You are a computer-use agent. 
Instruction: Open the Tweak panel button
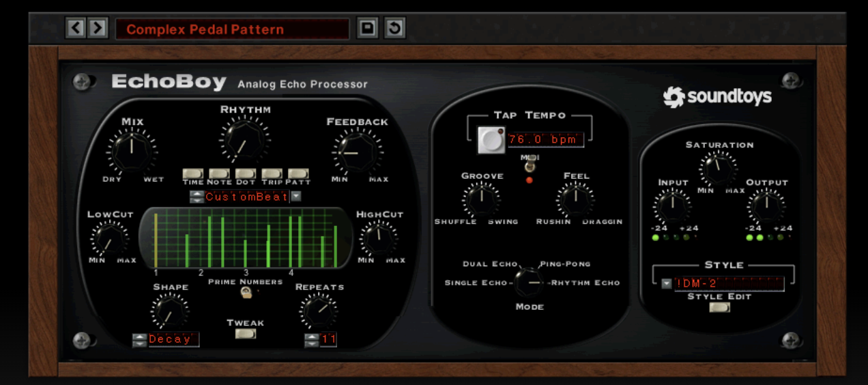245,334
